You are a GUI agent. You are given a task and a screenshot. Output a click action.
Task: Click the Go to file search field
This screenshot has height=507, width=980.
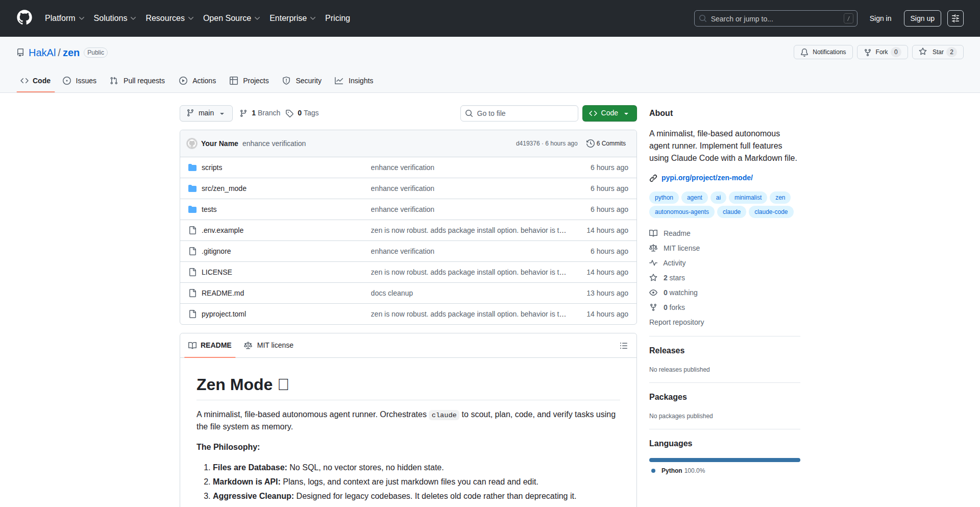519,113
